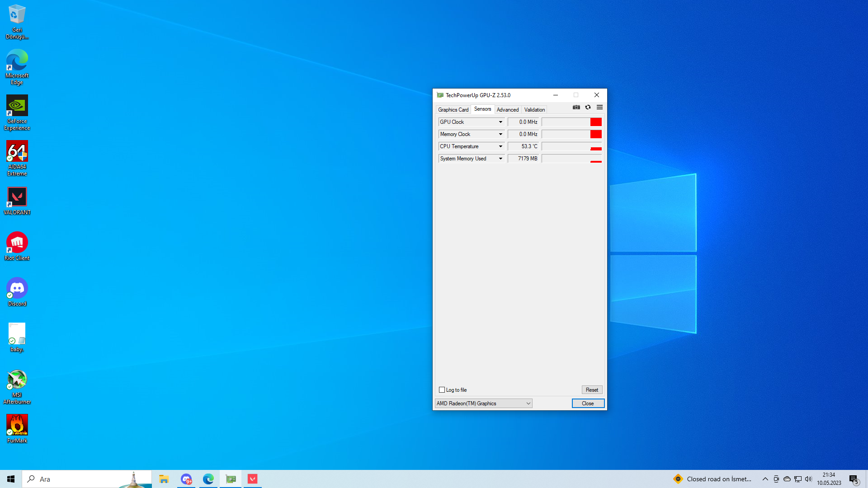Open the GPU-Z hamburger menu icon
Viewport: 868px width, 488px height.
coord(599,107)
